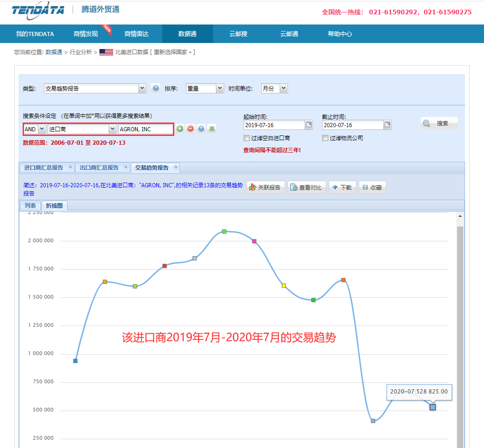Open the 帮助中心 navigation menu
The height and width of the screenshot is (448, 484).
pyautogui.click(x=340, y=34)
